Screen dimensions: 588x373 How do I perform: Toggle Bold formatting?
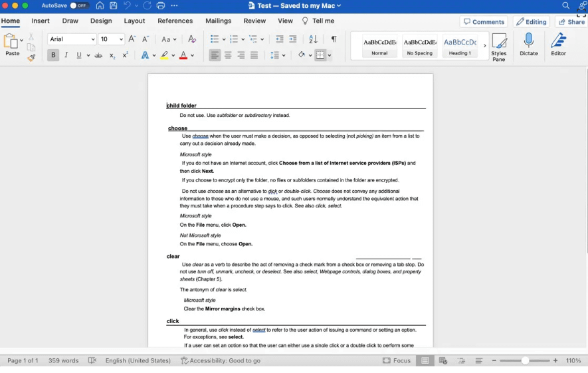pyautogui.click(x=53, y=56)
